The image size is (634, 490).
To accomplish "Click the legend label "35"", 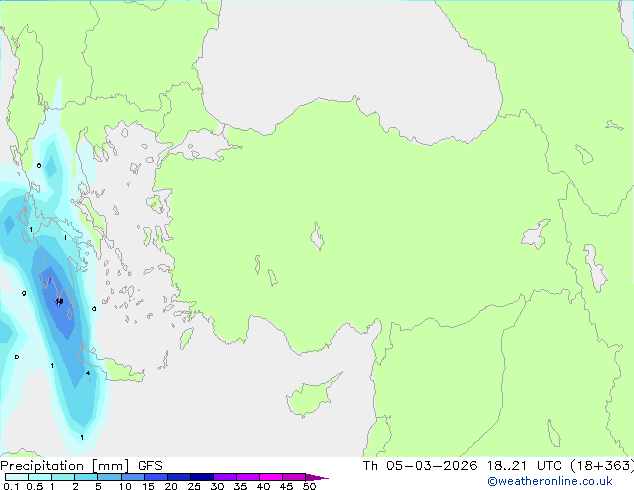I will 240,486.
